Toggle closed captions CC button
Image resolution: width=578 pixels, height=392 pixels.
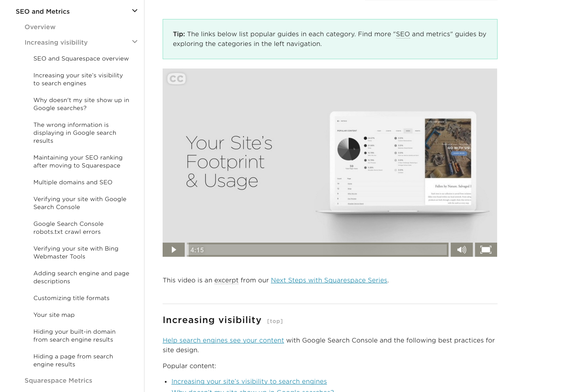click(176, 79)
